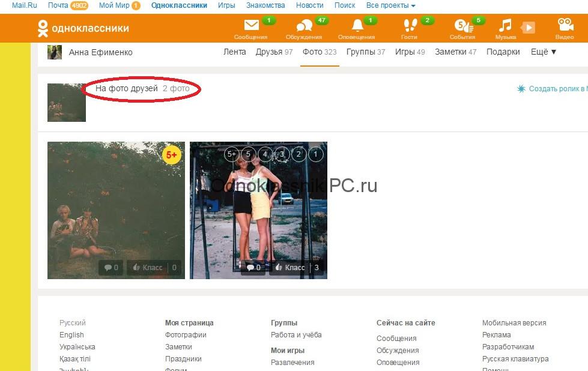Viewport: 588px width, 371px height.
Task: Open Анна Ефименко profile avatar
Action: coord(55,52)
